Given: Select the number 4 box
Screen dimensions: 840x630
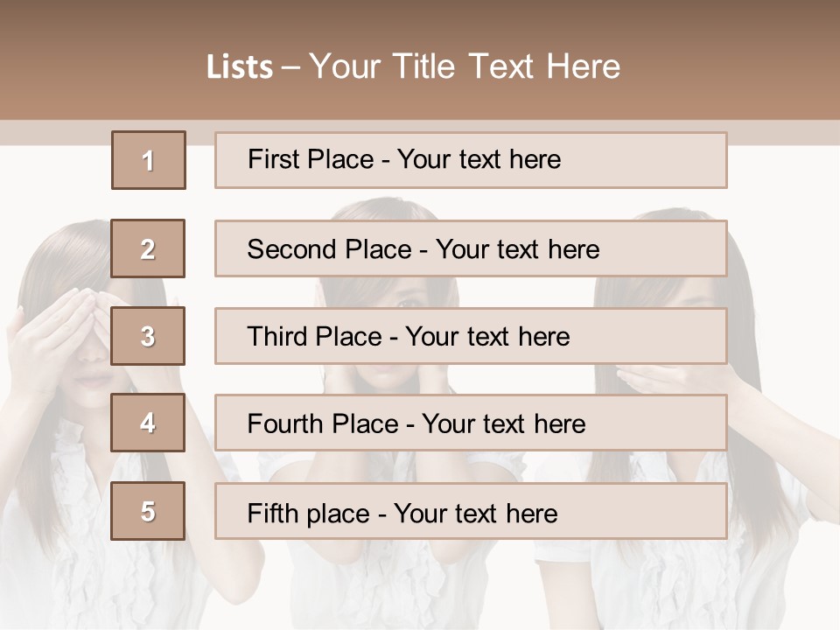Looking at the screenshot, I should 149,423.
